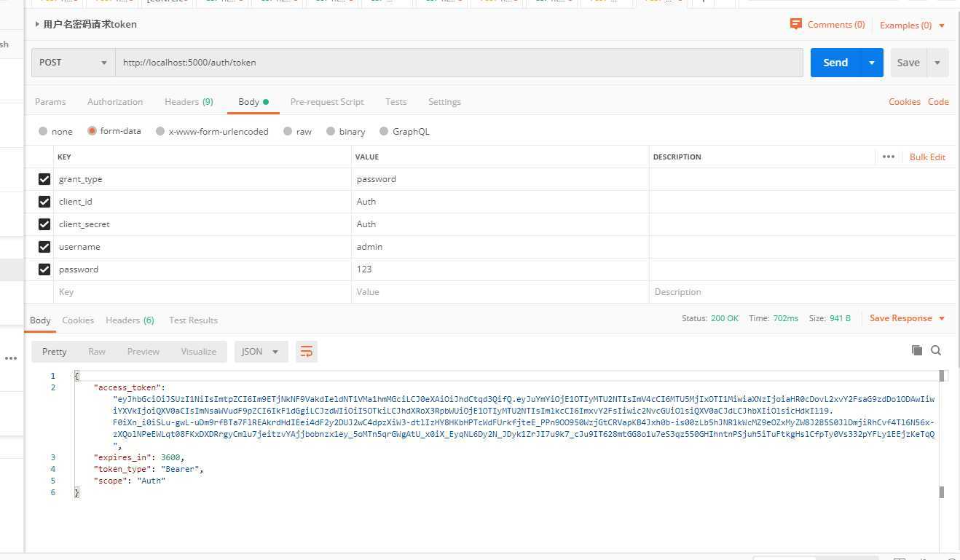Click the Comments (0) link
The image size is (960, 560).
pyautogui.click(x=836, y=25)
